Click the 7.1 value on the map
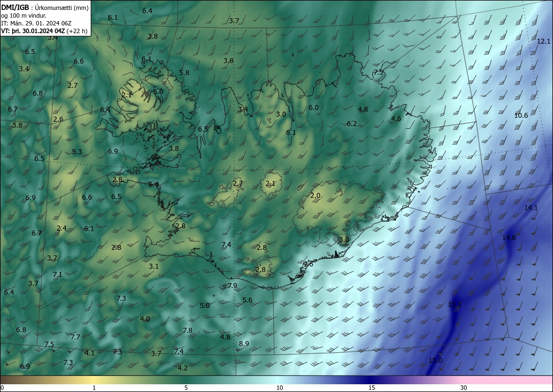 (x=57, y=274)
